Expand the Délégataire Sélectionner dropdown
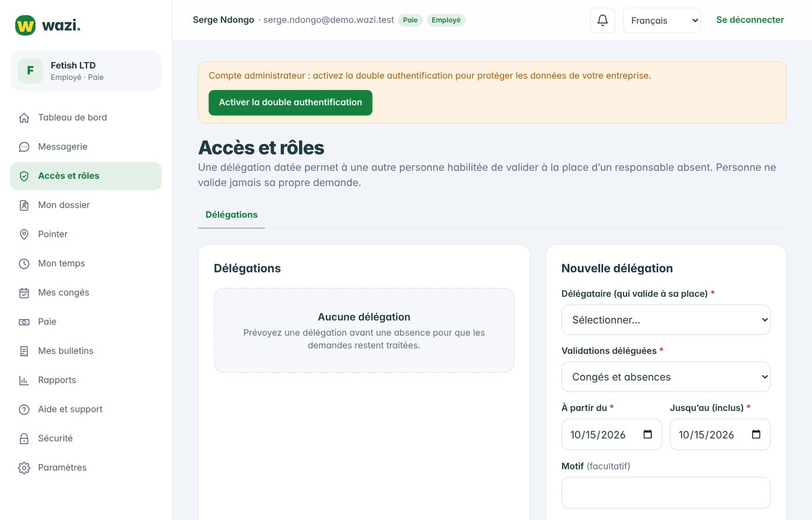Image resolution: width=812 pixels, height=520 pixels. (666, 320)
